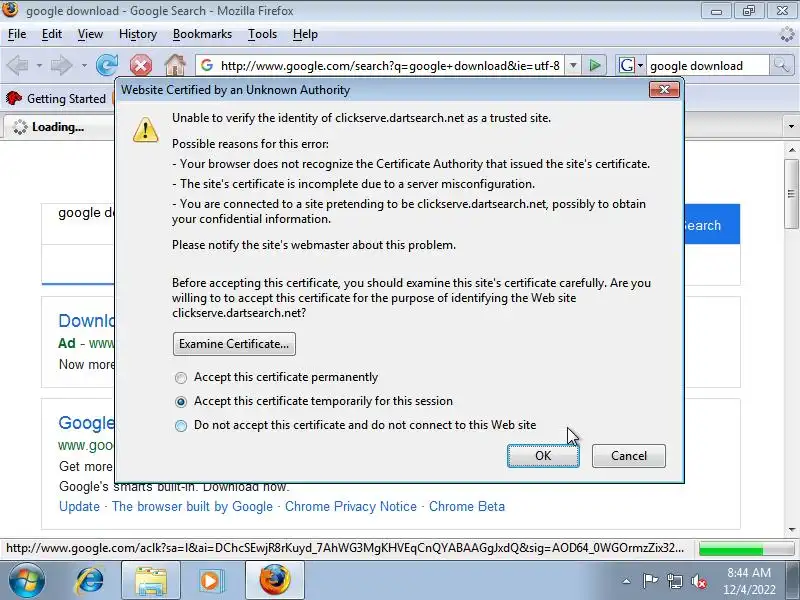This screenshot has width=800, height=600.
Task: Click the Firefox activity throbber icon
Action: coord(787,34)
